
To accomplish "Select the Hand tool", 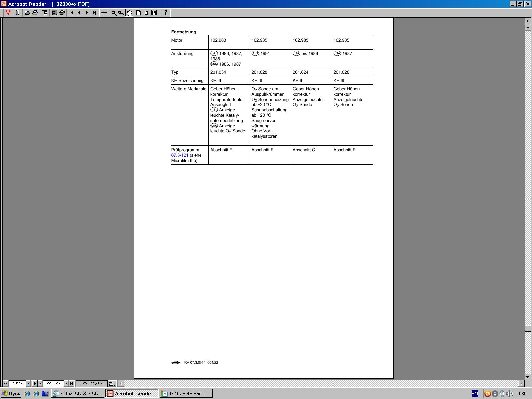I will coord(129,13).
